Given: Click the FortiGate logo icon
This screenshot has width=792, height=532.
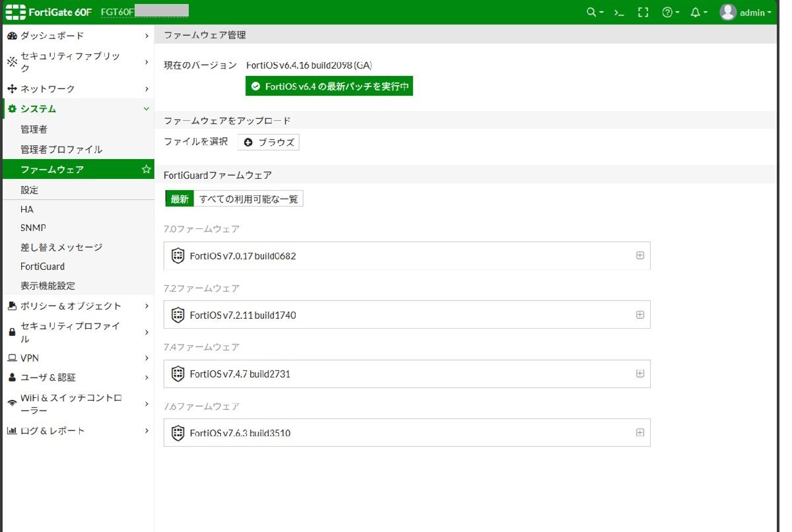Looking at the screenshot, I should pos(15,13).
